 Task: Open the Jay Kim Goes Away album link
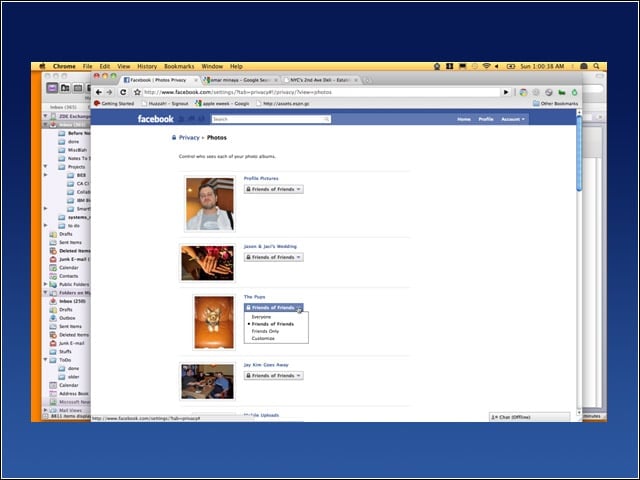point(266,365)
